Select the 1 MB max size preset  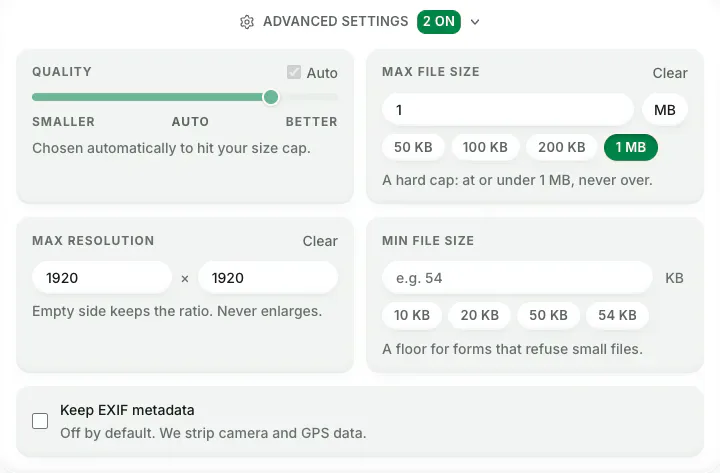(630, 147)
